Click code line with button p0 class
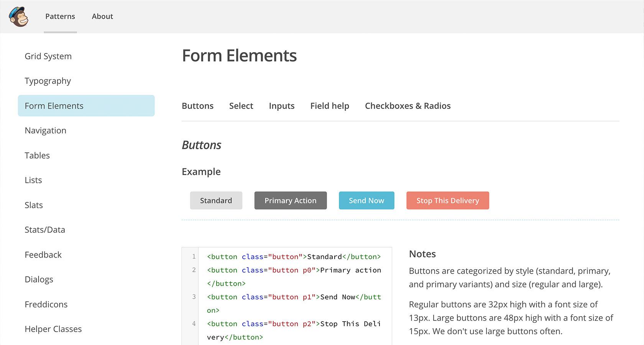This screenshot has height=345, width=644. click(x=294, y=277)
